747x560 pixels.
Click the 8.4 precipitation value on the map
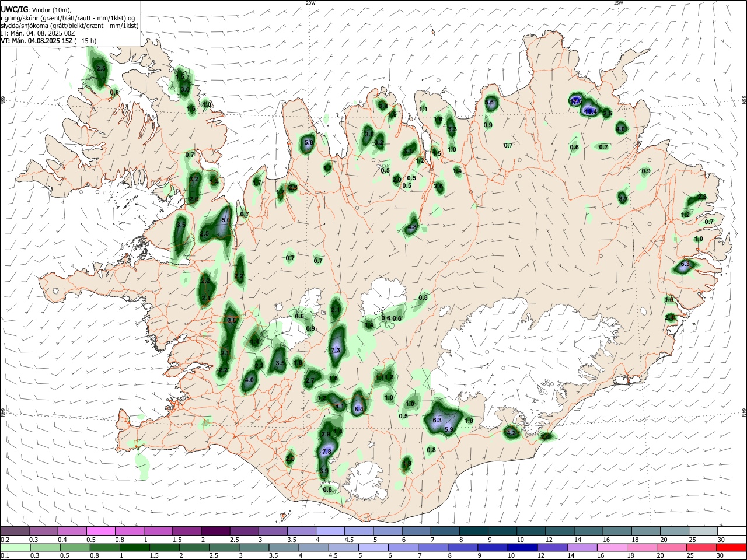pos(359,409)
